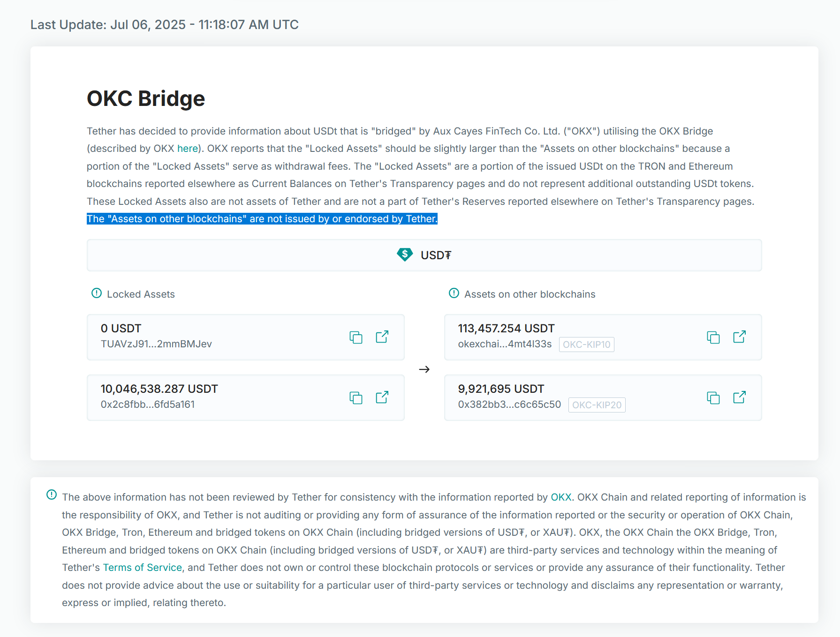The width and height of the screenshot is (840, 637).
Task: Click the '113,457.254 USDT' amount
Action: pos(507,329)
